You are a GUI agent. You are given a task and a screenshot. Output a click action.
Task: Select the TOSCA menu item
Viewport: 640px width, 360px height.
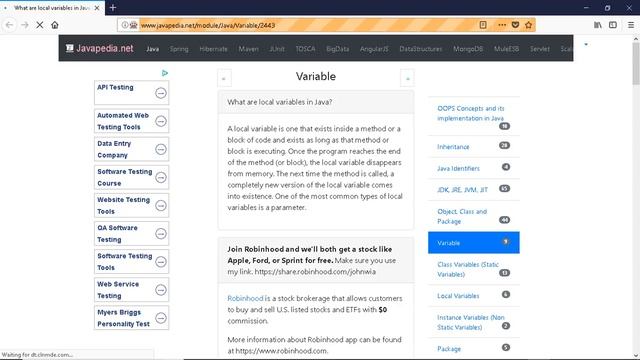click(x=305, y=49)
